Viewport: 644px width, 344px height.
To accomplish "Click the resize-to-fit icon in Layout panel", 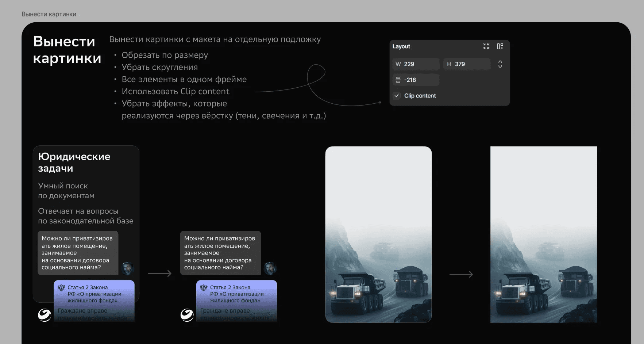I will coord(486,46).
